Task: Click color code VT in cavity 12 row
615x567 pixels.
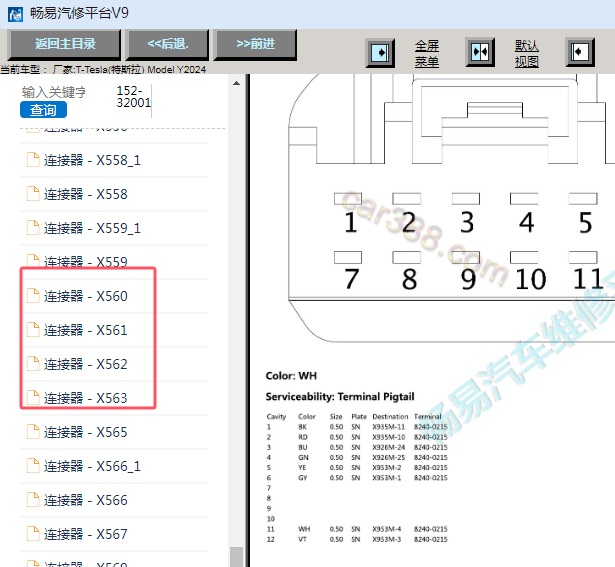Action: point(302,539)
